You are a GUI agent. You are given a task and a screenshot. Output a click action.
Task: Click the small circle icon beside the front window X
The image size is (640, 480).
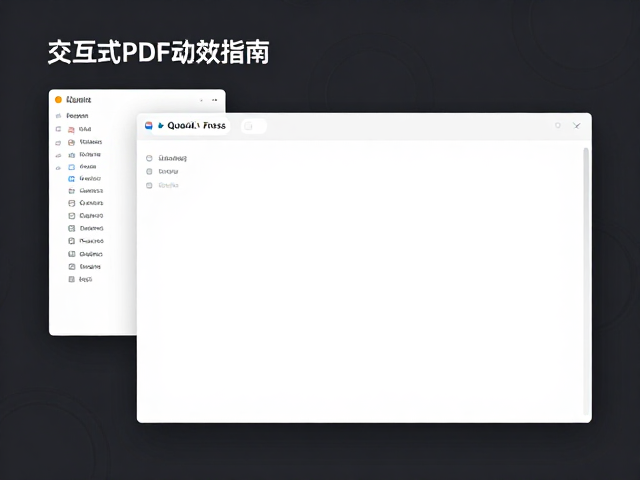[x=558, y=126]
